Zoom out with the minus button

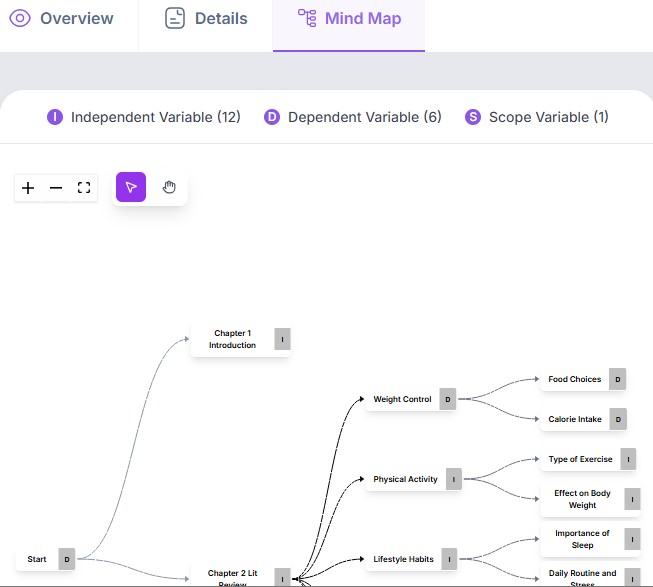tap(56, 188)
